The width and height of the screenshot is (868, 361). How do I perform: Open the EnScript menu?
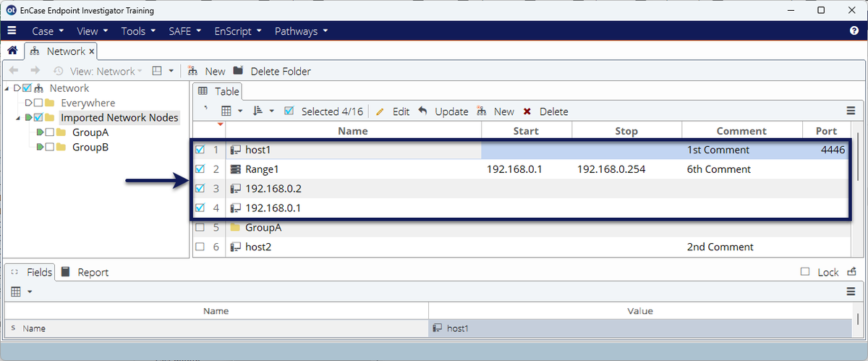coord(238,31)
